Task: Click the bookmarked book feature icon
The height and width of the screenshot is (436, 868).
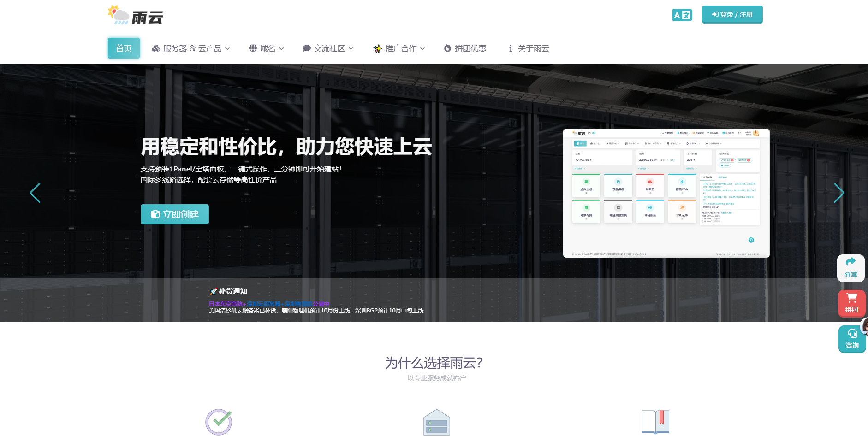Action: (x=655, y=421)
